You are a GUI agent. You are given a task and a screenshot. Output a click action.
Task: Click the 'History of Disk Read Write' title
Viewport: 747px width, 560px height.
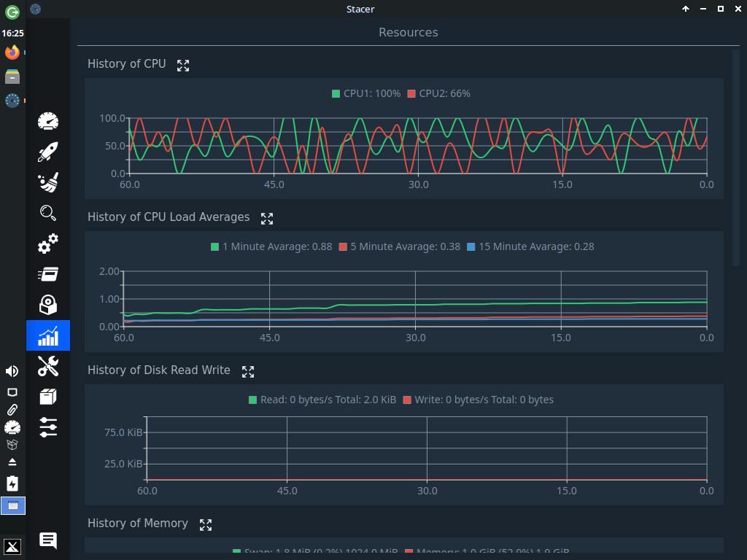159,370
